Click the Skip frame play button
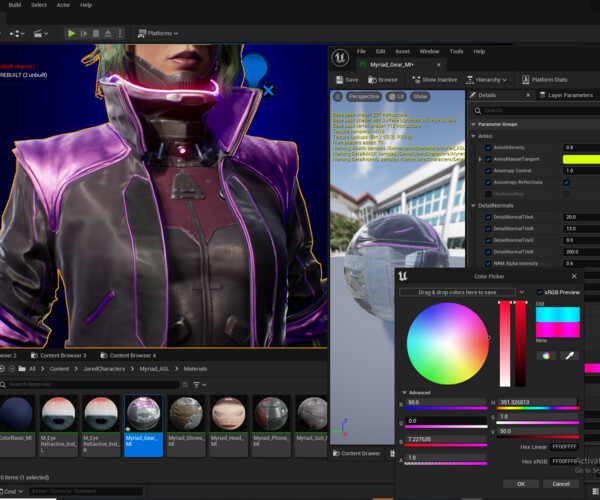600x500 pixels. click(84, 33)
